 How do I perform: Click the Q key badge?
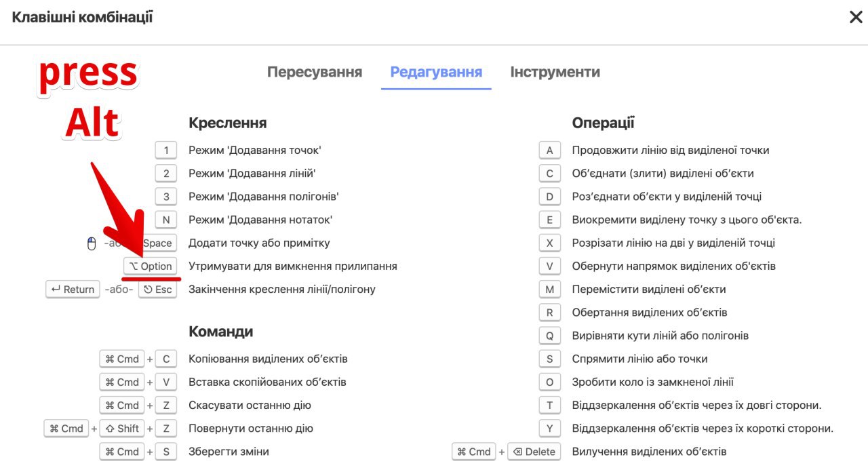coord(550,336)
